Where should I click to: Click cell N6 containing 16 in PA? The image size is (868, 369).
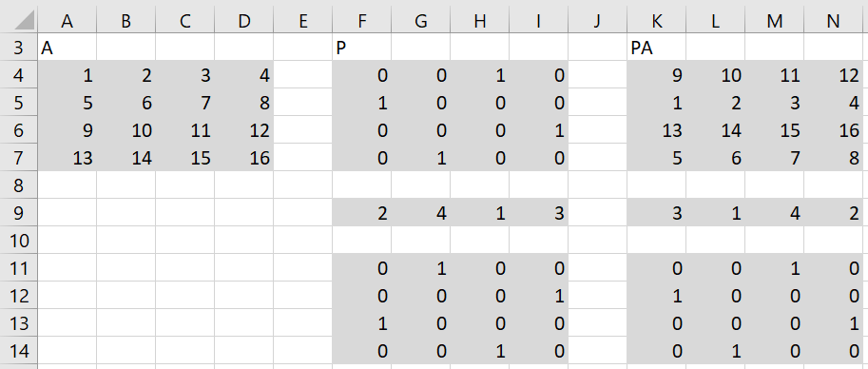(834, 130)
